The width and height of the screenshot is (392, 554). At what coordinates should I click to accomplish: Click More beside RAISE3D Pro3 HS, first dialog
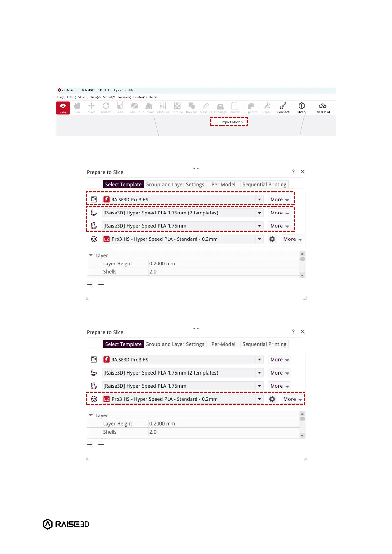pos(279,200)
